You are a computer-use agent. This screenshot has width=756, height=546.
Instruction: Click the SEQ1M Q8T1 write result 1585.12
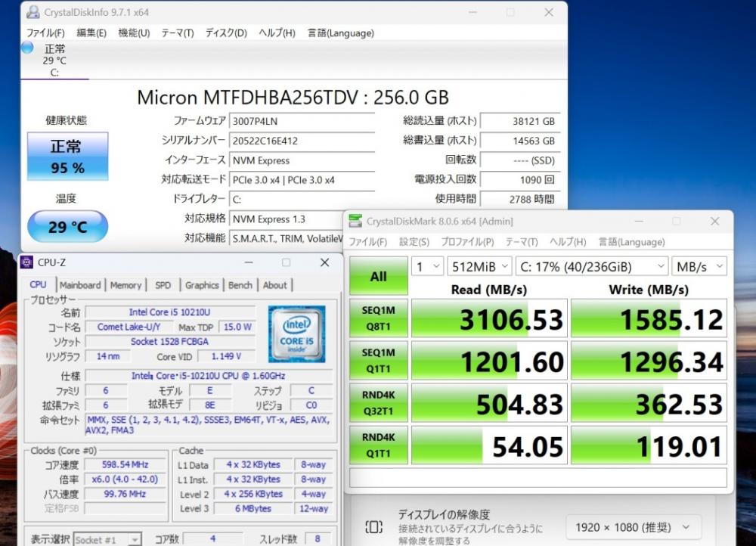pyautogui.click(x=649, y=318)
